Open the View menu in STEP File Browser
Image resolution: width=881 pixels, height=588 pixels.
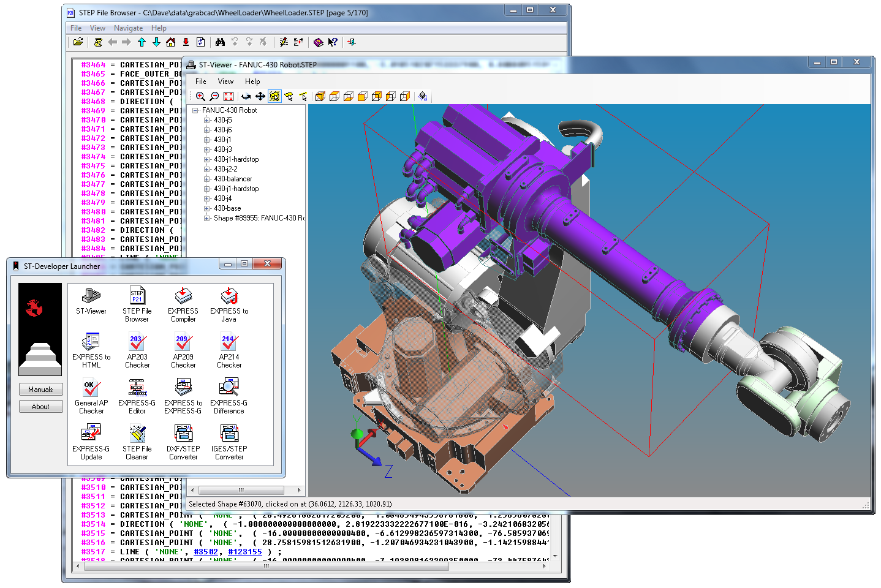click(x=97, y=28)
